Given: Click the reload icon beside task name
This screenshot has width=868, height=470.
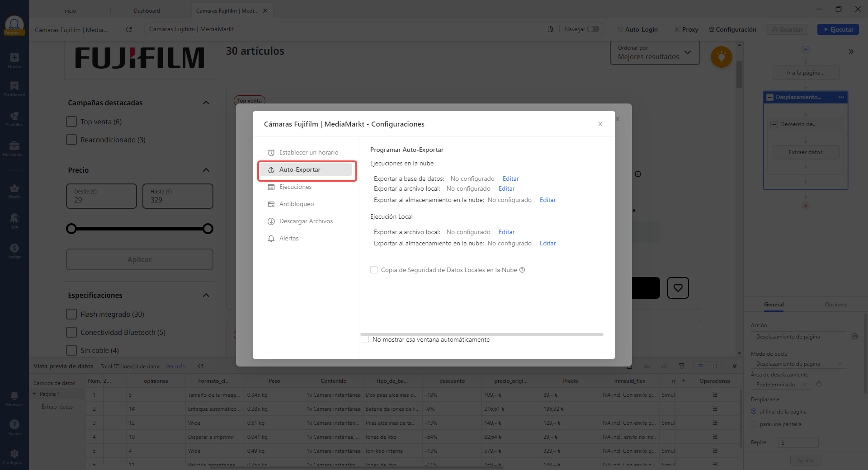Looking at the screenshot, I should (x=129, y=29).
